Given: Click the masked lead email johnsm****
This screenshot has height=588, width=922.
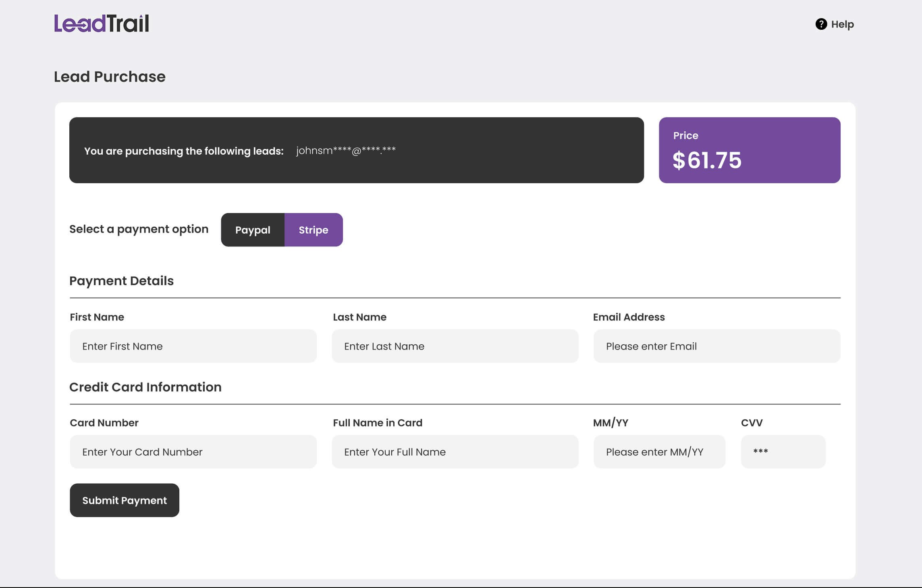Looking at the screenshot, I should (346, 151).
